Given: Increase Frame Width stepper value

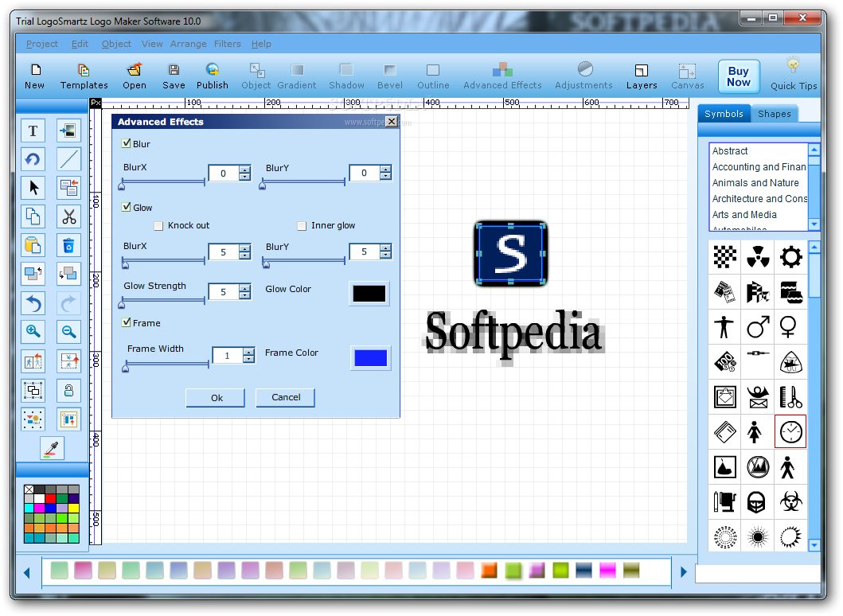Looking at the screenshot, I should click(248, 352).
